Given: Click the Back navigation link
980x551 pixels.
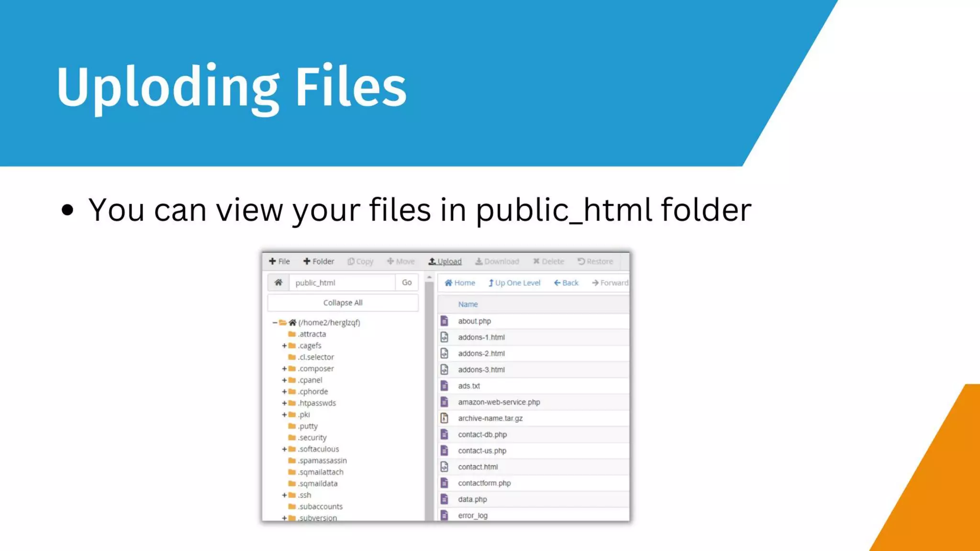Looking at the screenshot, I should click(566, 283).
